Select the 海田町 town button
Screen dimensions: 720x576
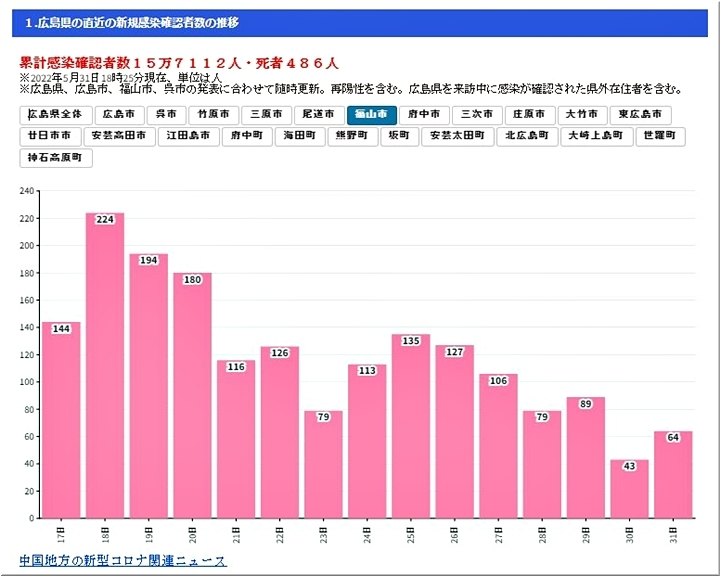[x=299, y=136]
